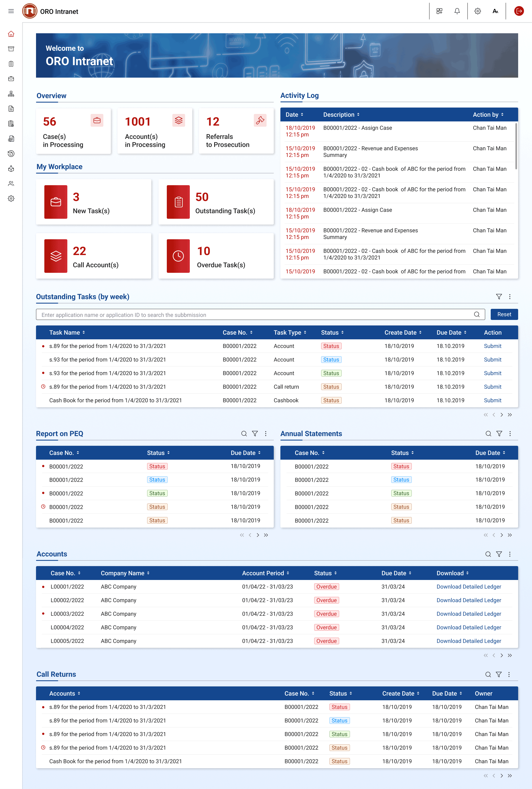Open the hamburger menu icon

click(11, 11)
